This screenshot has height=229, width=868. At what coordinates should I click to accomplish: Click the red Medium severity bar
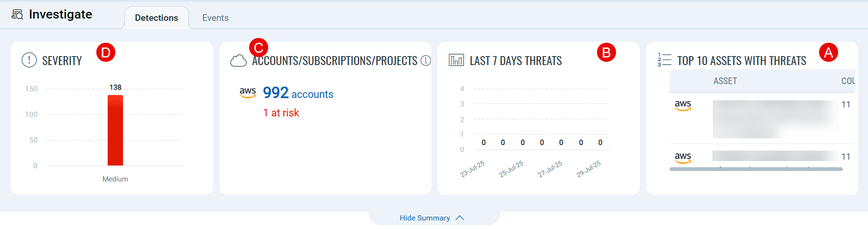(x=115, y=130)
